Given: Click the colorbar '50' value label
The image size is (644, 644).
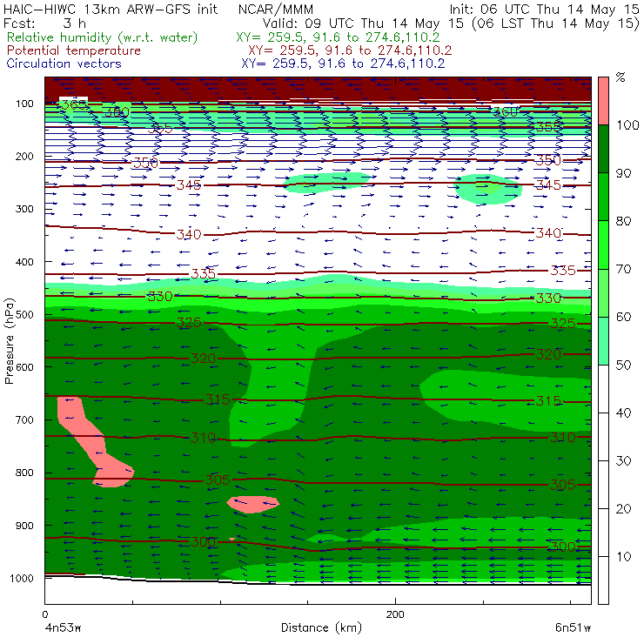Looking at the screenshot, I should point(623,366).
